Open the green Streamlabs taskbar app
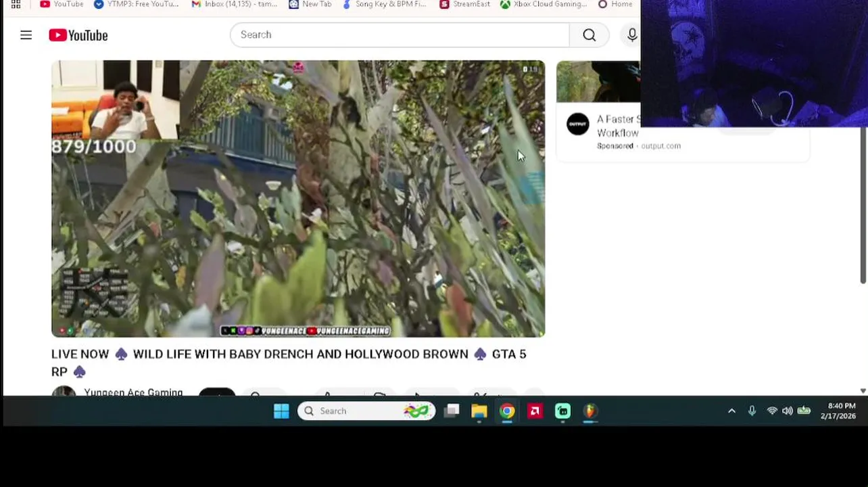 point(562,411)
